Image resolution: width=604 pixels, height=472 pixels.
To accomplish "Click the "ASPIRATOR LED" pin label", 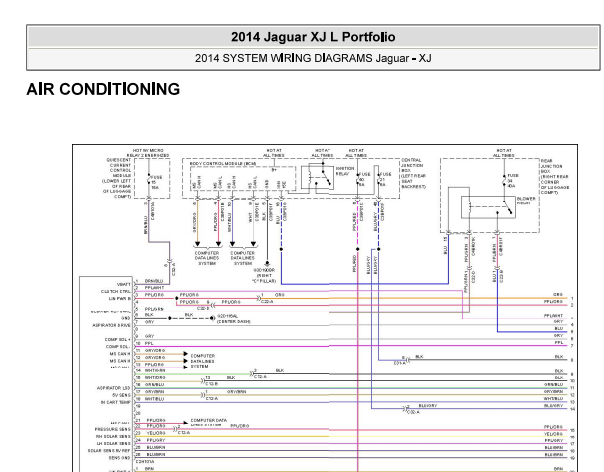I will click(114, 388).
